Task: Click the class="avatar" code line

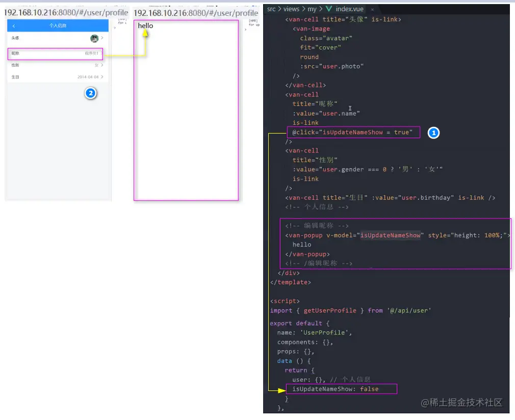Action: [x=326, y=38]
